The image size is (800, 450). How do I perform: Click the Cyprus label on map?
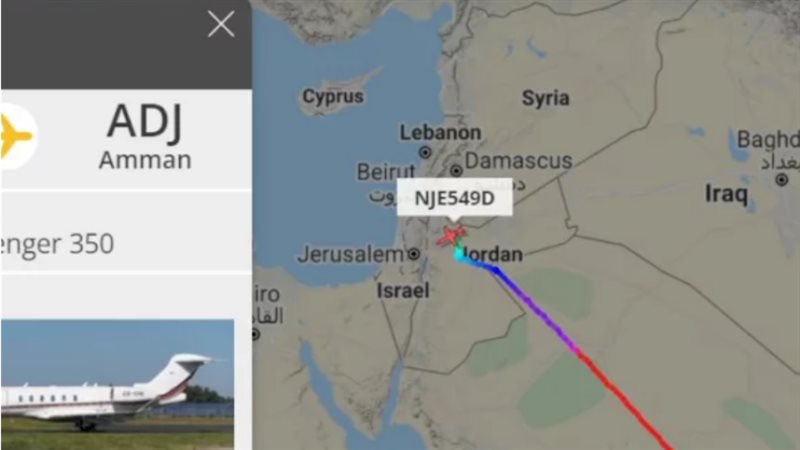pos(333,96)
